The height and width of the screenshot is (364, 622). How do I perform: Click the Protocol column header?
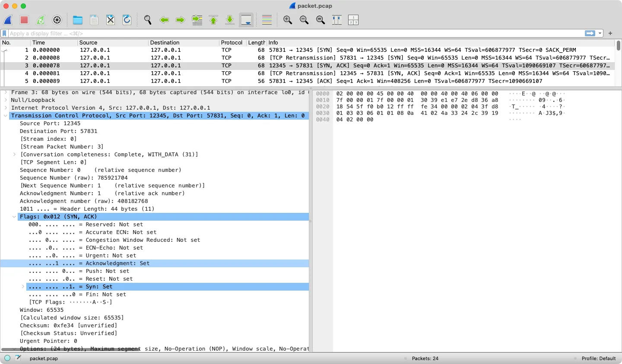click(x=232, y=43)
